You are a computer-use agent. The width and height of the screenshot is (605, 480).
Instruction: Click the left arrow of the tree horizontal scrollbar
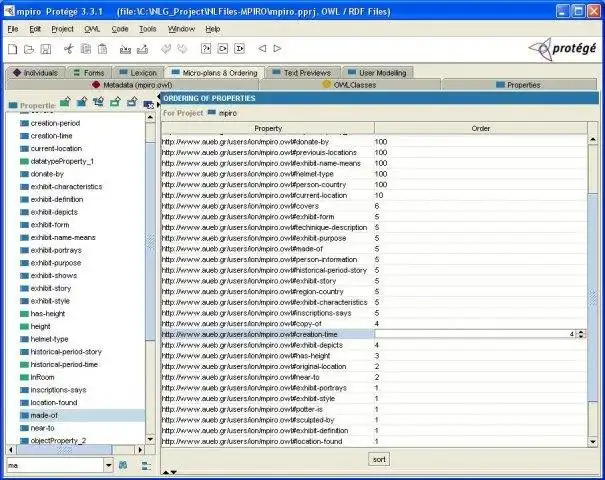point(11,450)
